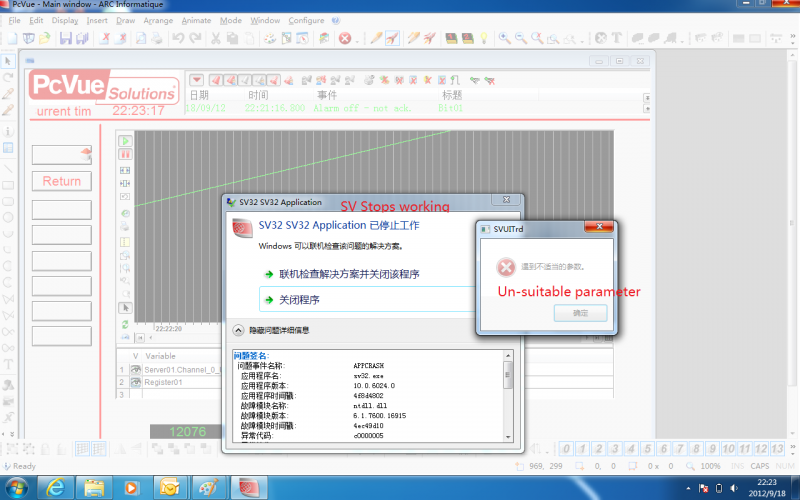The width and height of the screenshot is (800, 500).
Task: Click the Redo arrow icon
Action: click(195, 38)
